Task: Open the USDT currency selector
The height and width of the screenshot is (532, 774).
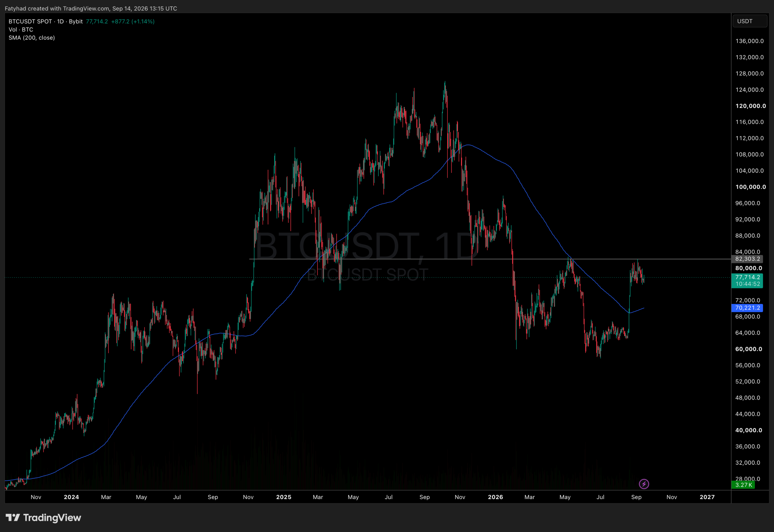Action: (750, 21)
